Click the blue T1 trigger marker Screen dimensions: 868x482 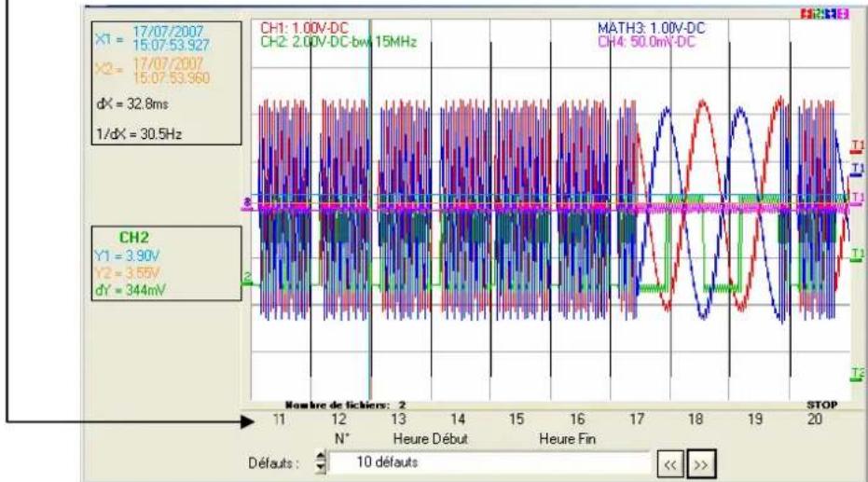coord(857,169)
